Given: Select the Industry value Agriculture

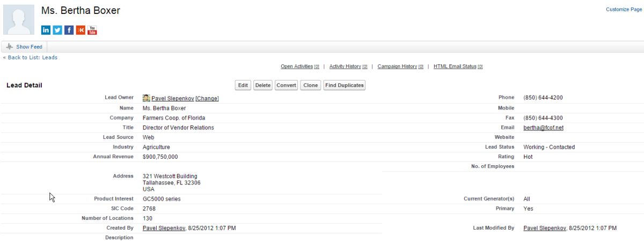Looking at the screenshot, I should point(156,147).
